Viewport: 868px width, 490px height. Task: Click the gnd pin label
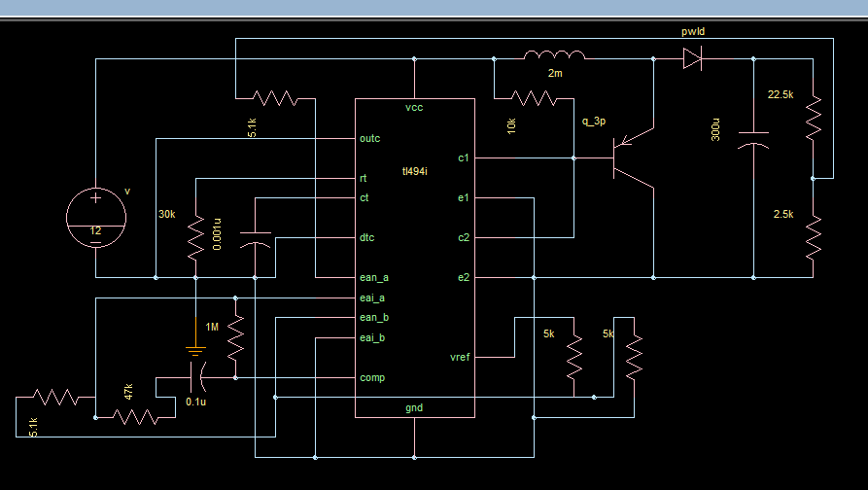tap(414, 408)
